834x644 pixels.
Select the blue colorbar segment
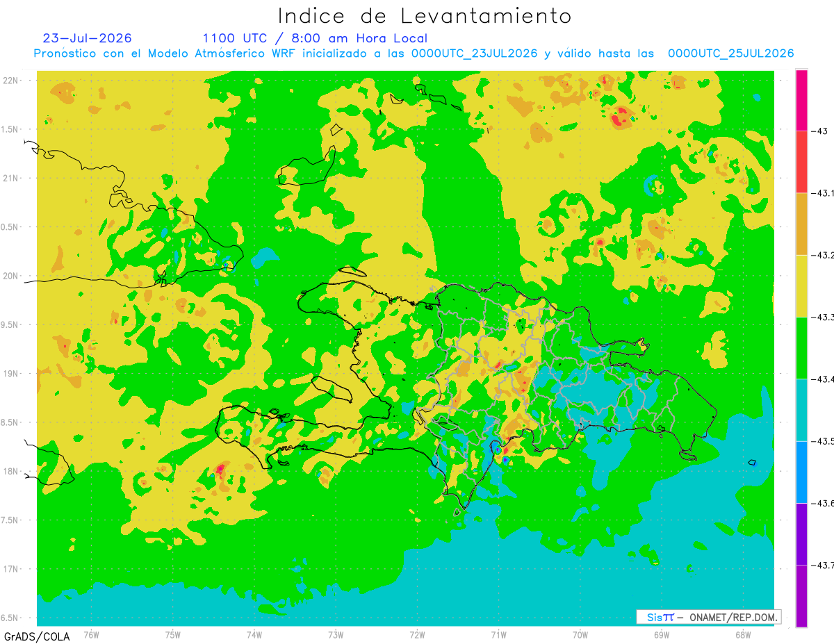(x=801, y=472)
